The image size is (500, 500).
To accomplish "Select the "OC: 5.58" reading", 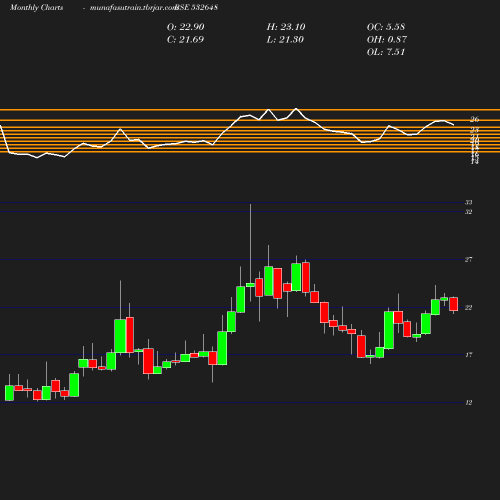I will tap(386, 27).
